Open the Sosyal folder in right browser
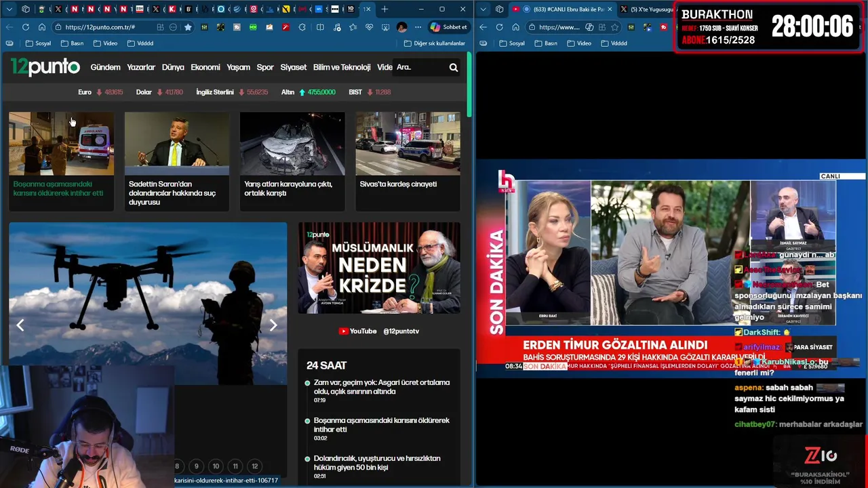The width and height of the screenshot is (868, 488). (x=513, y=43)
